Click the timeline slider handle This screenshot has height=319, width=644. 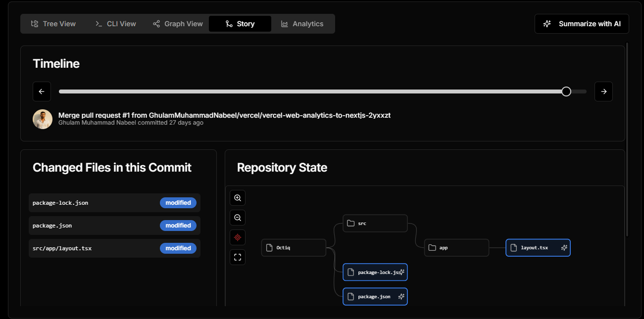tap(566, 91)
